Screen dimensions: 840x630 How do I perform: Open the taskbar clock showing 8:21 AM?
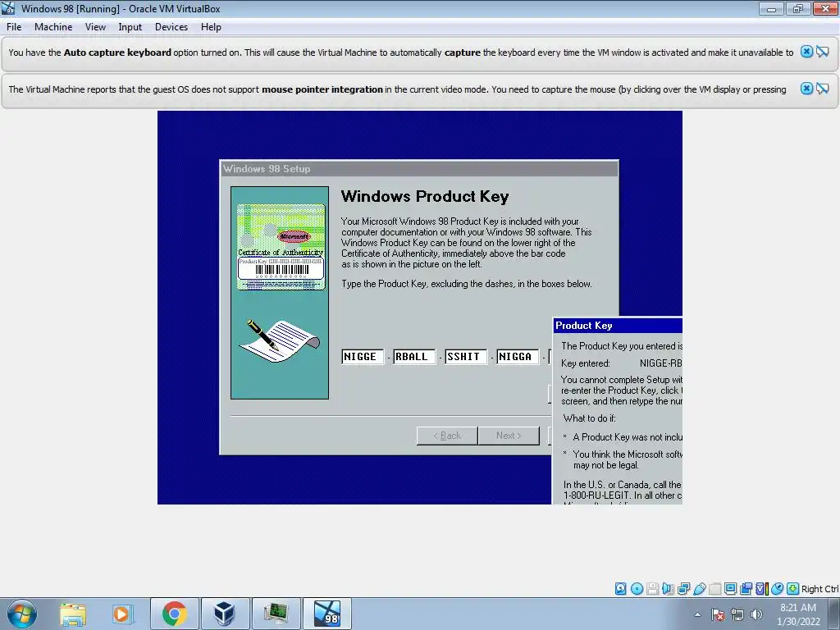click(797, 614)
